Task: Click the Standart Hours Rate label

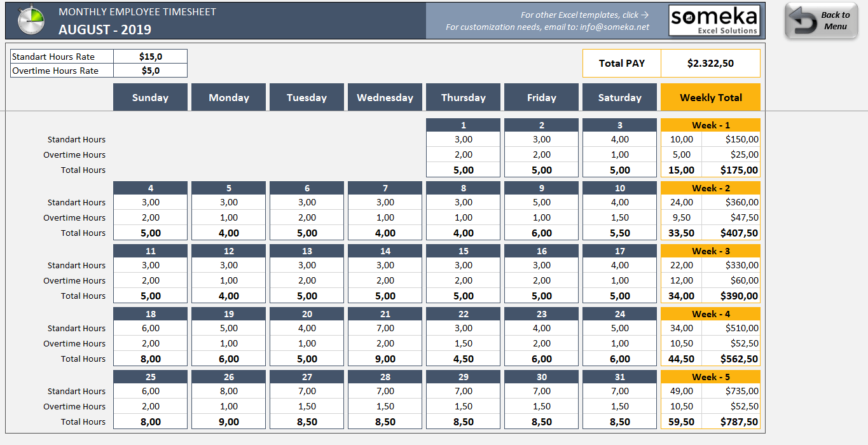Action: [x=62, y=57]
